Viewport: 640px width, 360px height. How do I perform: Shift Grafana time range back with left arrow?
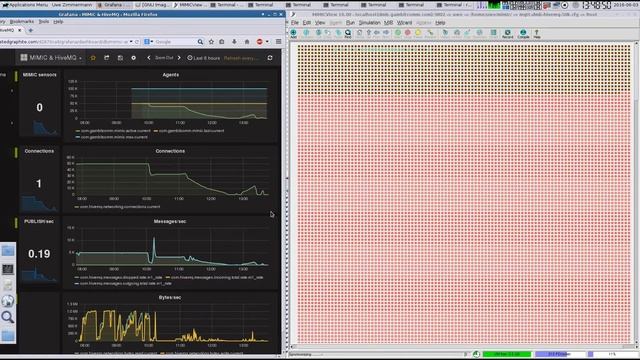click(x=149, y=58)
